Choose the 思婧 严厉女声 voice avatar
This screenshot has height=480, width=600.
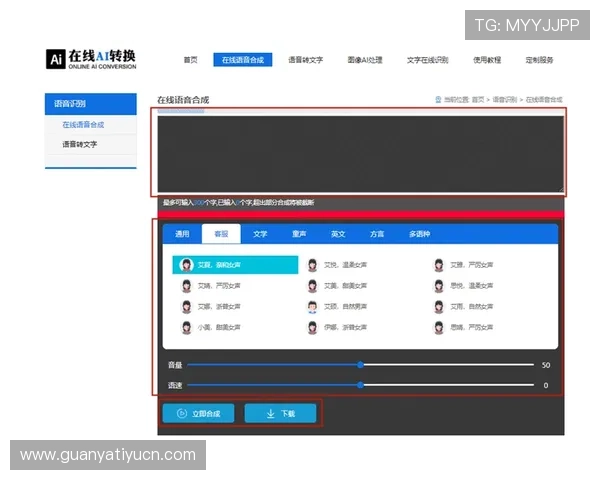pos(439,327)
